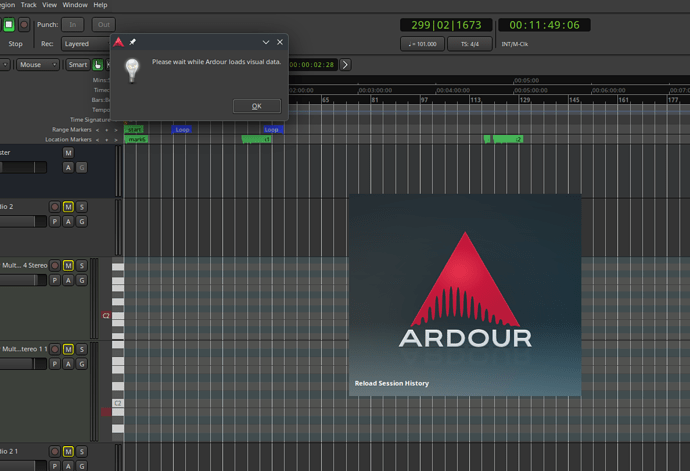690x471 pixels.
Task: Click the timecode clock 00:11:49:06
Action: click(x=544, y=25)
